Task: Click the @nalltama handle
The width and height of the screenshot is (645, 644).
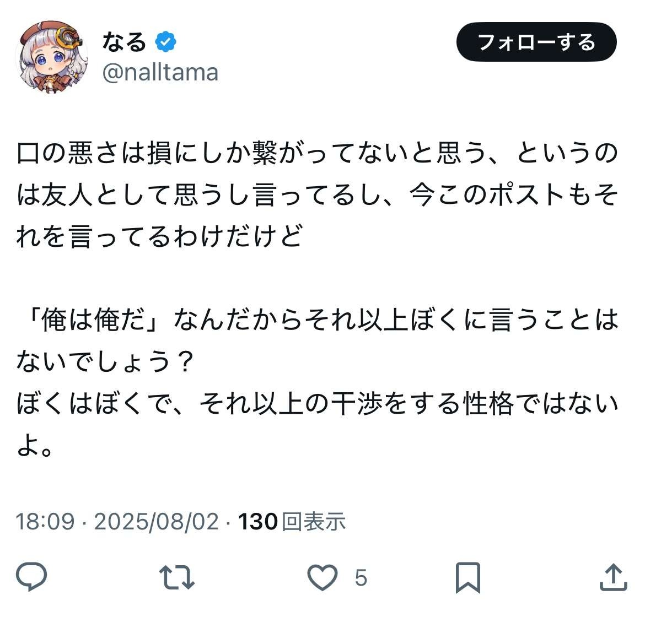Action: point(160,73)
